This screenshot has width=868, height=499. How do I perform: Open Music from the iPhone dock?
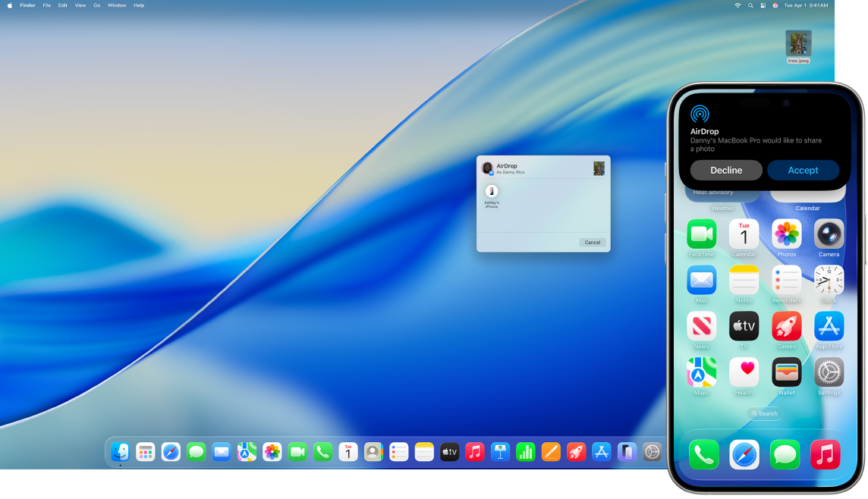tap(826, 454)
